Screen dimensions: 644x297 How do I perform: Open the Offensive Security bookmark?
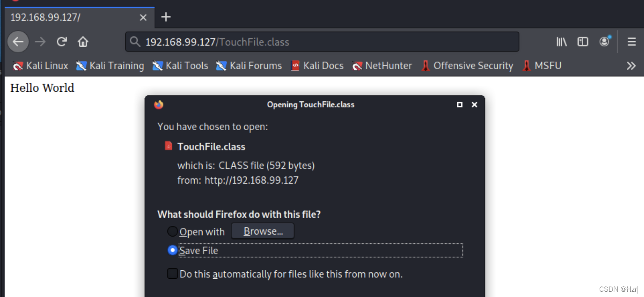pyautogui.click(x=468, y=66)
